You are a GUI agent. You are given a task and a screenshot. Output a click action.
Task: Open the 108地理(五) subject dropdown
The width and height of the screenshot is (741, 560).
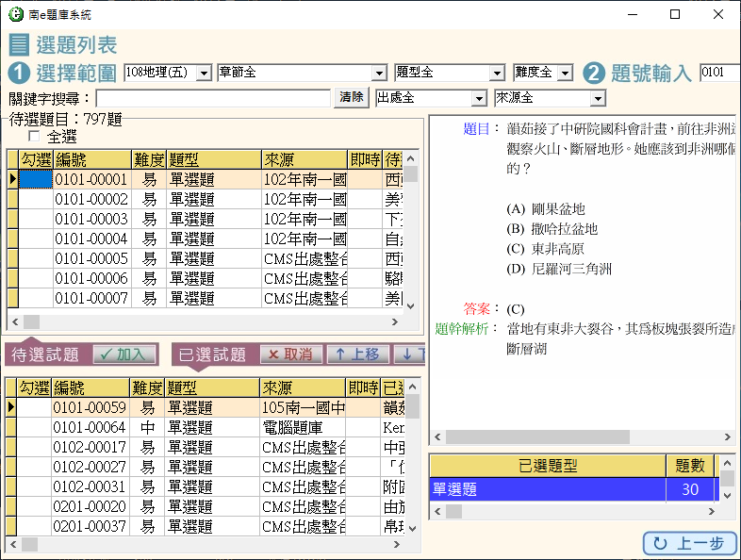(x=205, y=73)
